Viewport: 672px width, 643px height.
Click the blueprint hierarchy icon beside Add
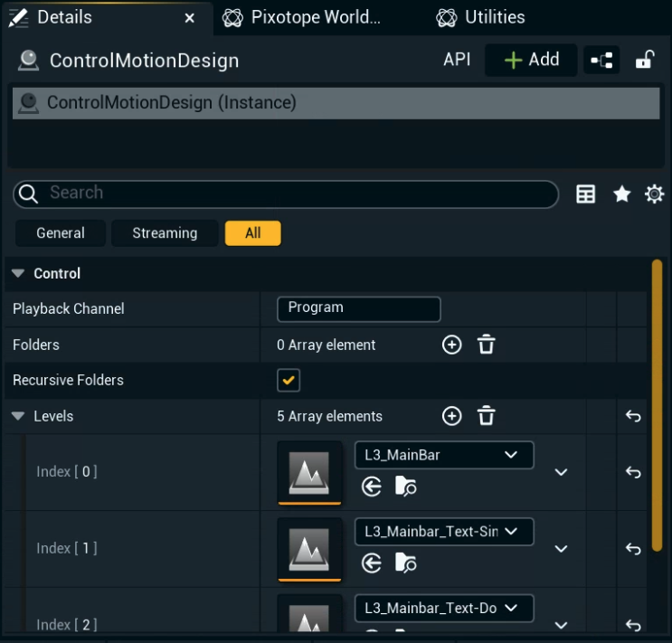coord(601,61)
